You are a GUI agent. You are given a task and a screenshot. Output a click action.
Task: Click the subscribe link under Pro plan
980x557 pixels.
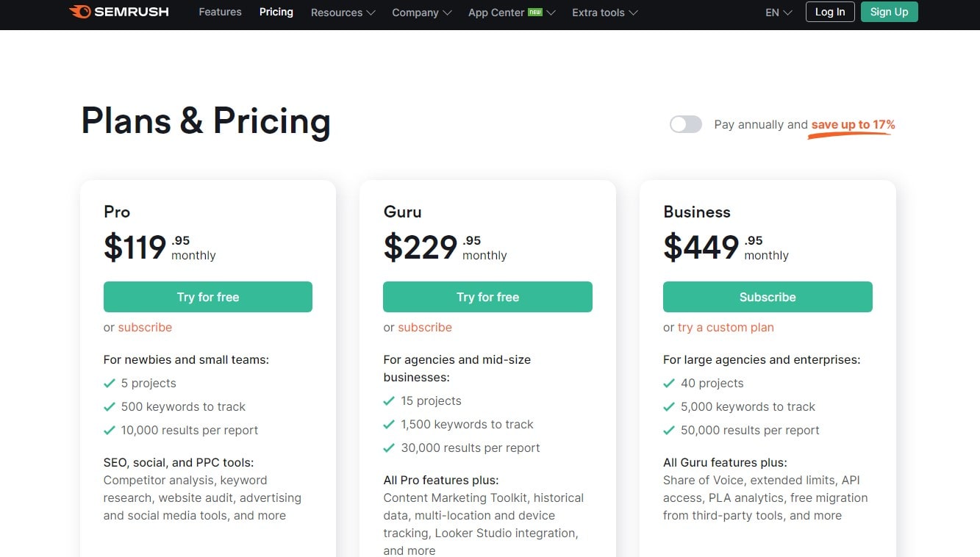point(145,327)
